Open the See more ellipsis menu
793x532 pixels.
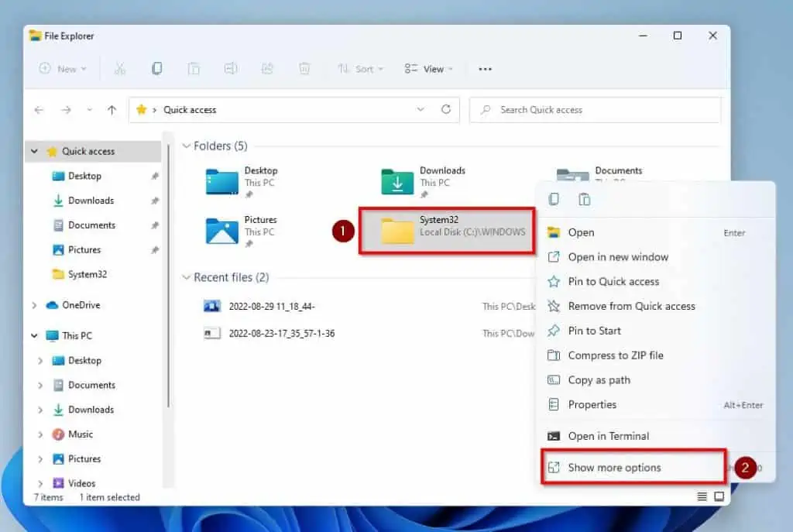click(485, 69)
